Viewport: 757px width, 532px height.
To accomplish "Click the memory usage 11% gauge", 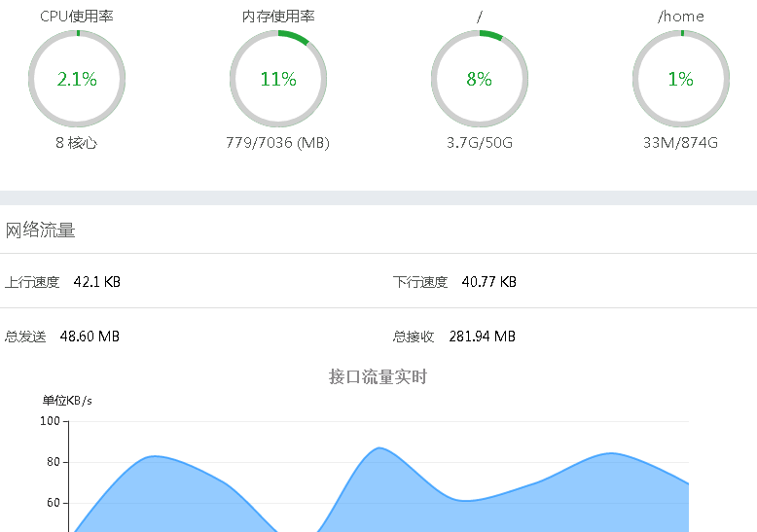I will 278,79.
